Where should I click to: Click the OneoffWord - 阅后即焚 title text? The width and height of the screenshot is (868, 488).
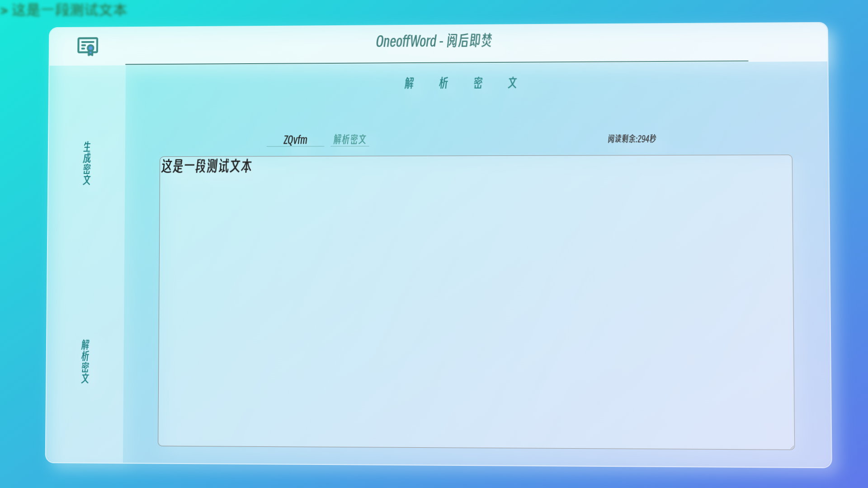434,41
